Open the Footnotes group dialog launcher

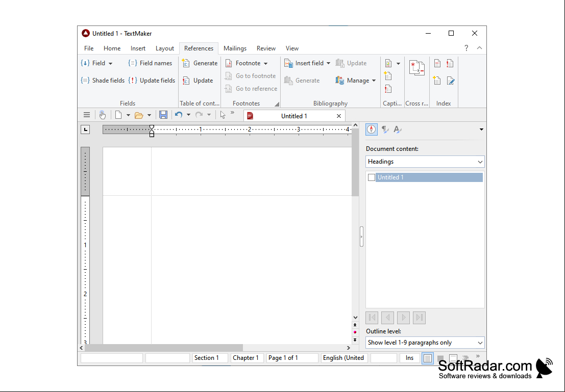pos(277,104)
